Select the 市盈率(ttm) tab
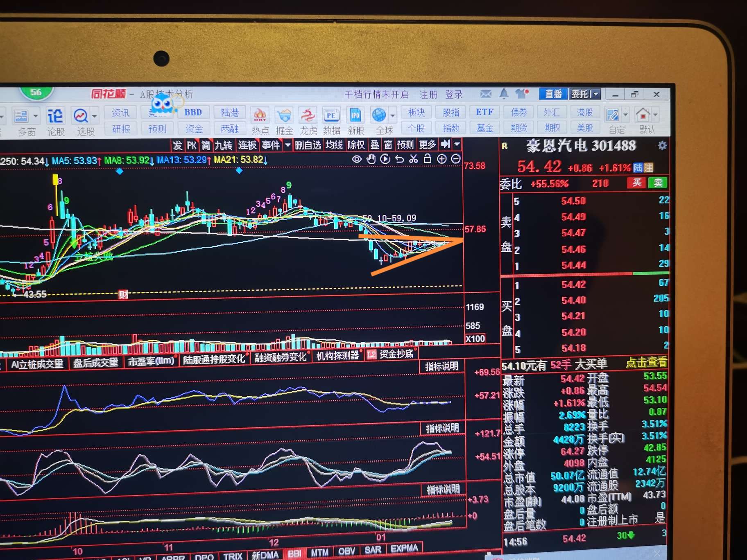747x560 pixels. 151,361
